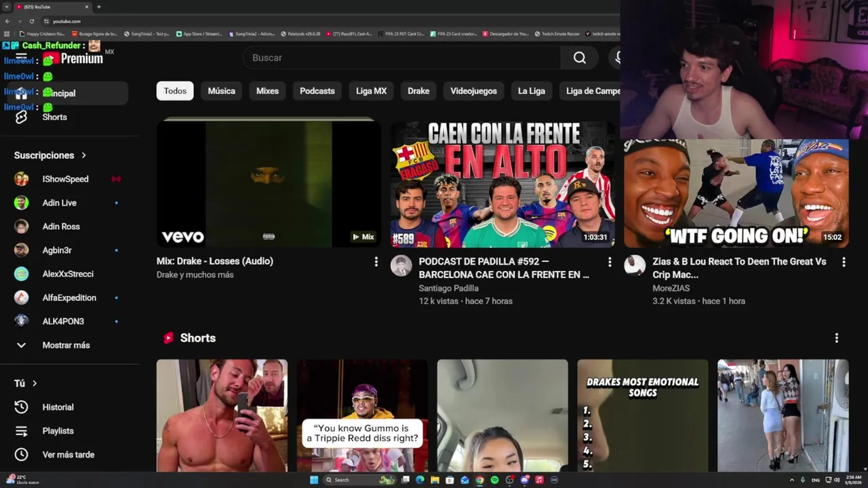Click the Buscar search field
The image size is (868, 488).
click(401, 58)
